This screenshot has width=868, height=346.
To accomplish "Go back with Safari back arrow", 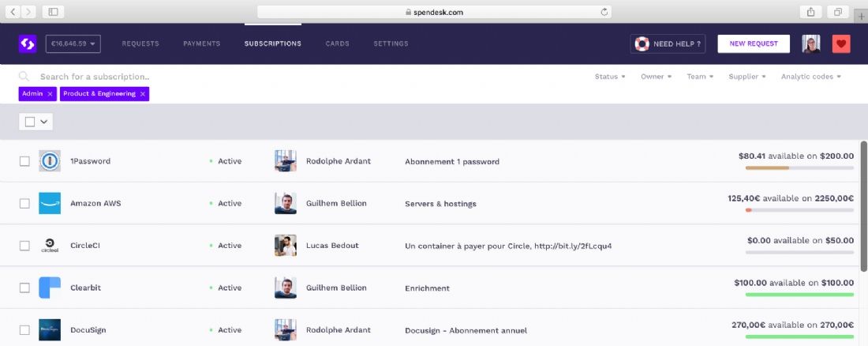I will click(x=14, y=12).
